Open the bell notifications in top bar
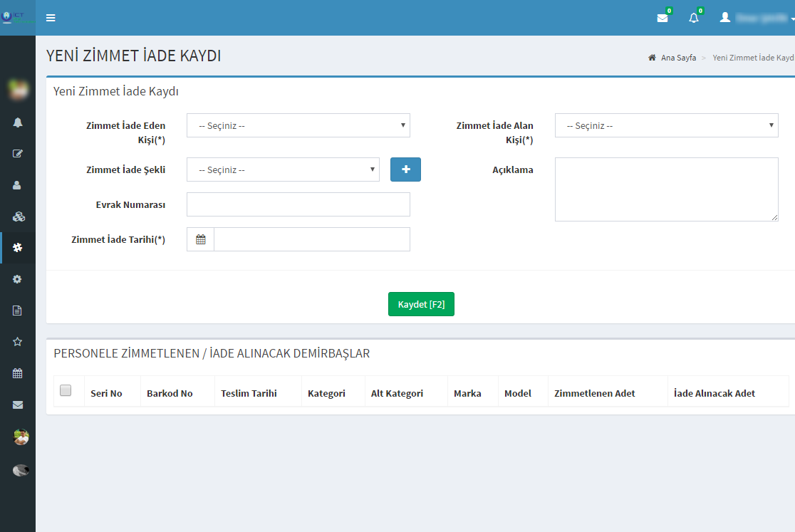The width and height of the screenshot is (795, 532). [x=693, y=18]
